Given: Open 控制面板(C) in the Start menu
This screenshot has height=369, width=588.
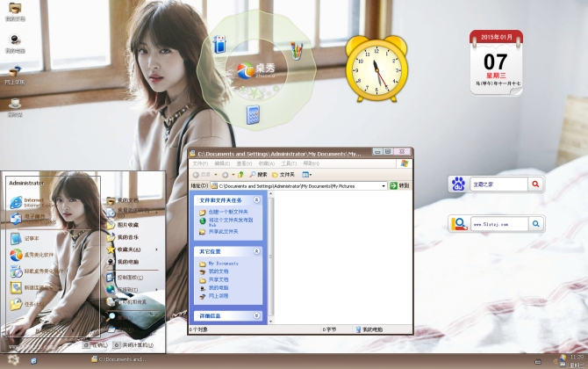Looking at the screenshot, I should tap(125, 278).
